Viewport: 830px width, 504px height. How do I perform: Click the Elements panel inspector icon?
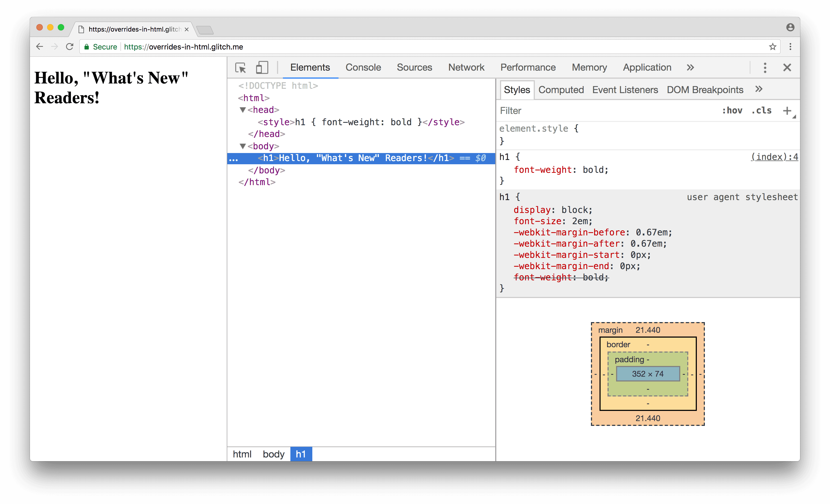point(241,67)
